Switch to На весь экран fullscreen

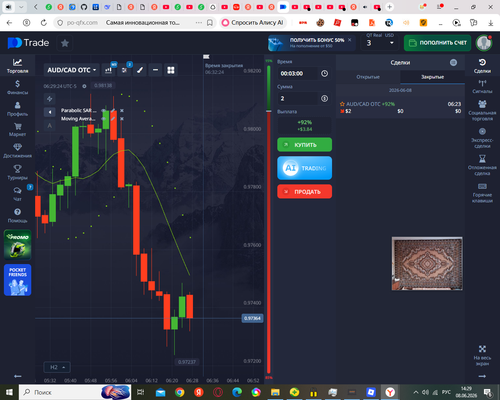[x=482, y=356]
